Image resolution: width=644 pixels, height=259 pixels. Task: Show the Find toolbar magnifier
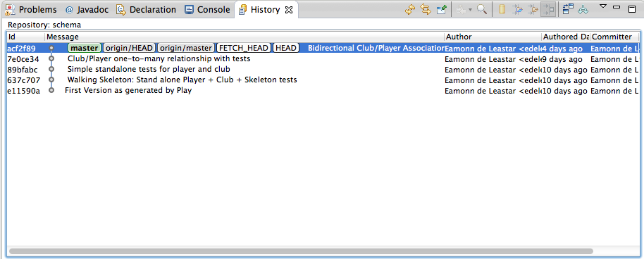tap(482, 9)
